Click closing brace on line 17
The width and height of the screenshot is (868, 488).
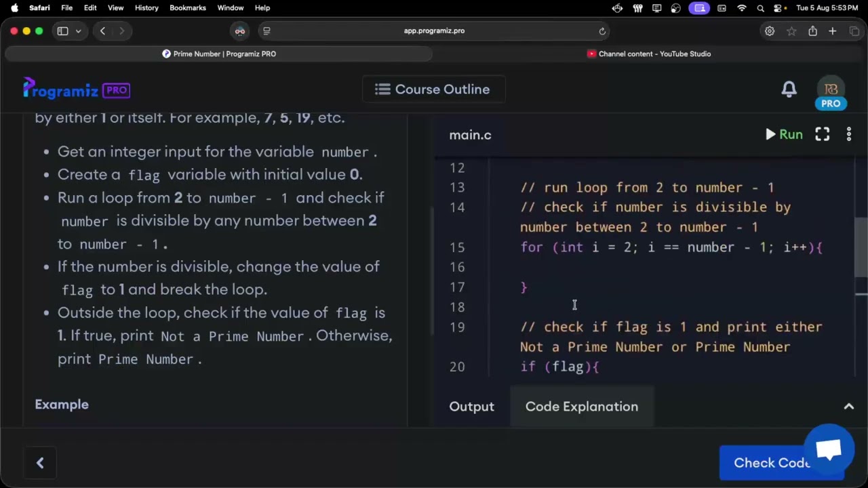click(x=524, y=287)
